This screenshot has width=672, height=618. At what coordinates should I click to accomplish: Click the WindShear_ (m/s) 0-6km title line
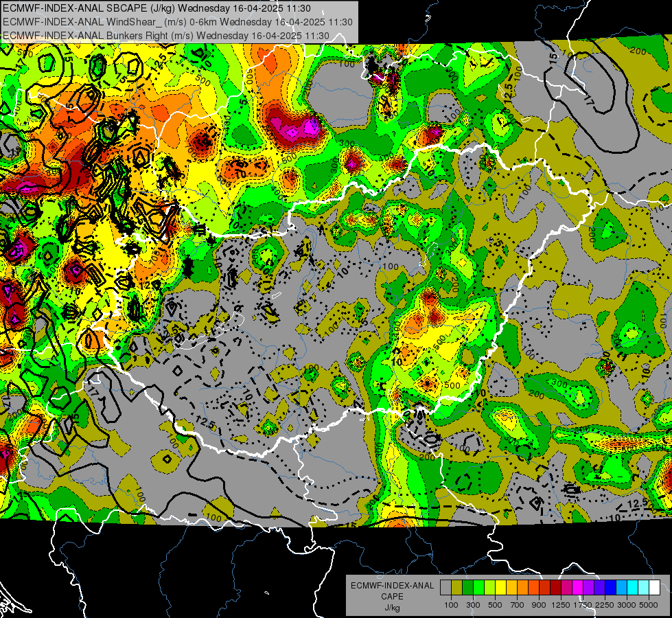point(177,22)
